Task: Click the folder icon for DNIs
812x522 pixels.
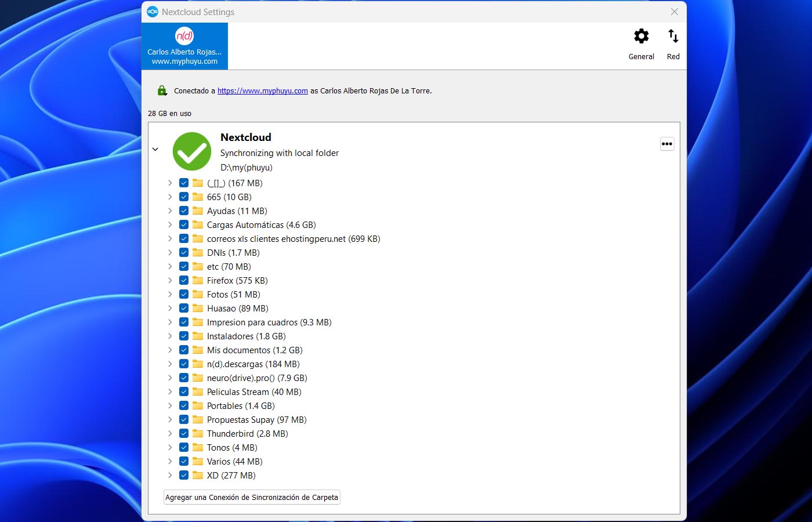Action: tap(198, 252)
